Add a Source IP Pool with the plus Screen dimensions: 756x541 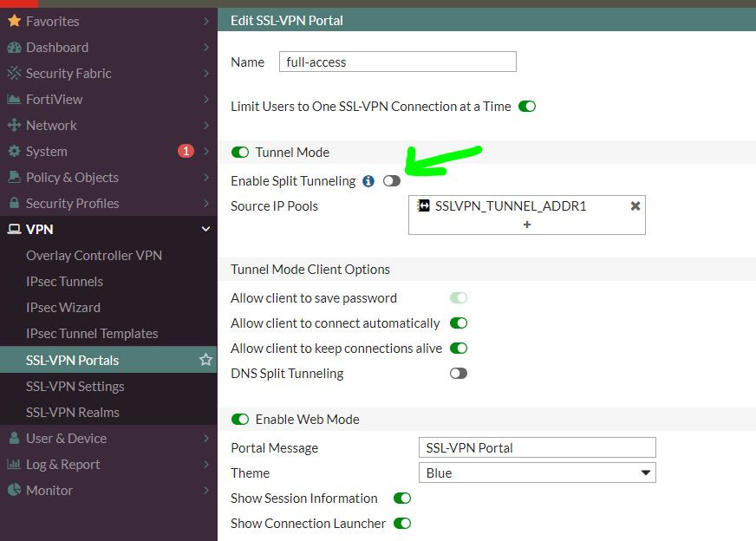pos(527,225)
